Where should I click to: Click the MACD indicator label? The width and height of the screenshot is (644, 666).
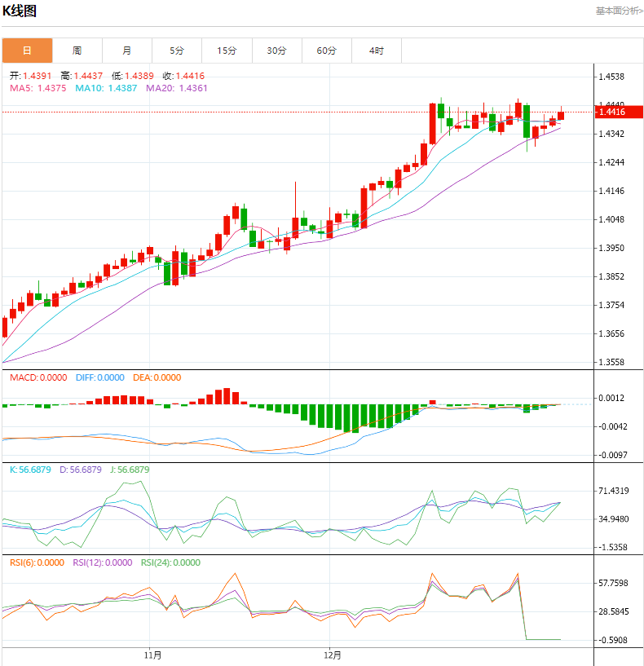click(x=38, y=377)
